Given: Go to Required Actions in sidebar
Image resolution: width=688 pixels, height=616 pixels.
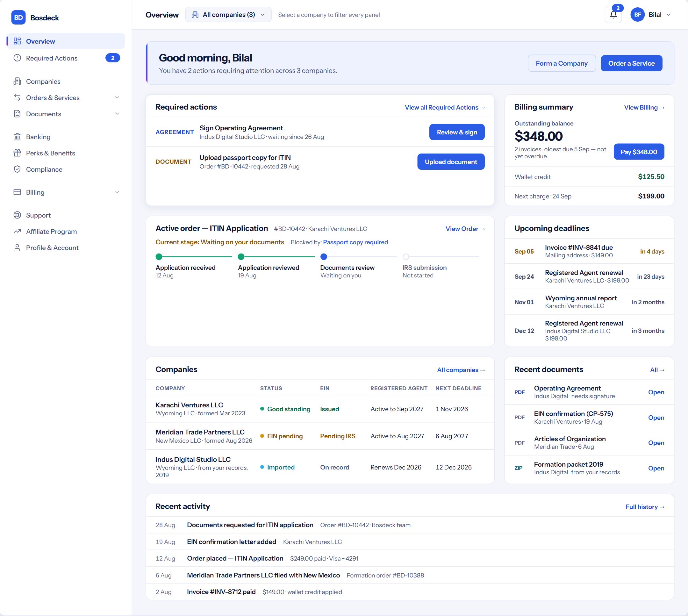Looking at the screenshot, I should tap(66, 58).
